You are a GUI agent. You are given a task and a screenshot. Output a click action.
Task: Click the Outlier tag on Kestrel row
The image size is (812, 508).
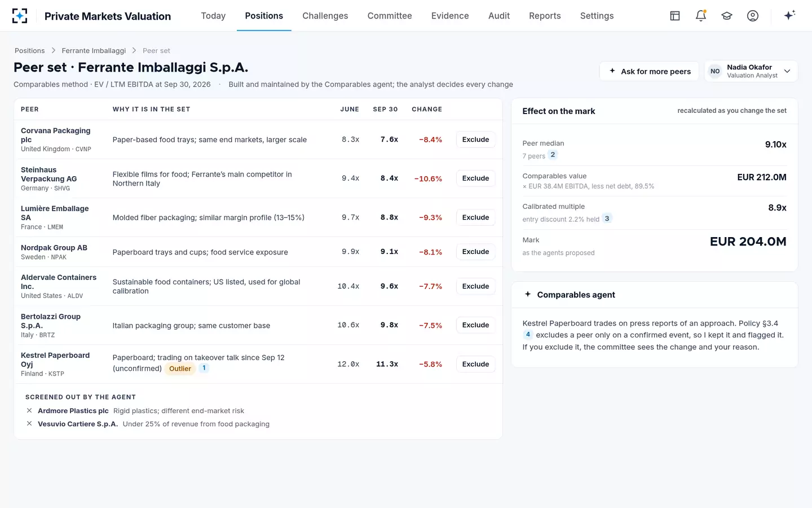pos(180,369)
